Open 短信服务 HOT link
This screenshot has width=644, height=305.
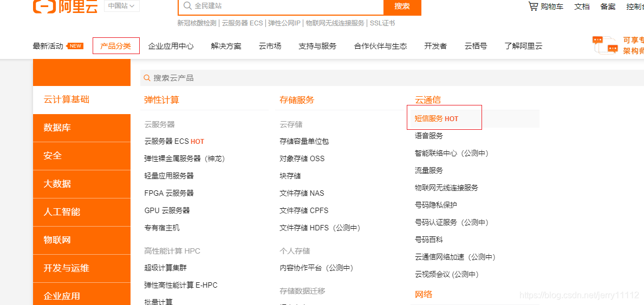(436, 118)
